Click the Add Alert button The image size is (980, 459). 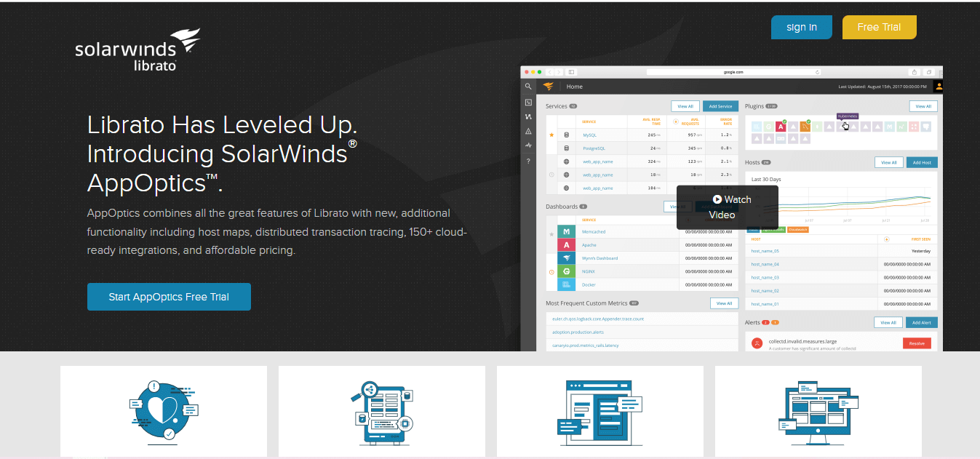(x=922, y=322)
